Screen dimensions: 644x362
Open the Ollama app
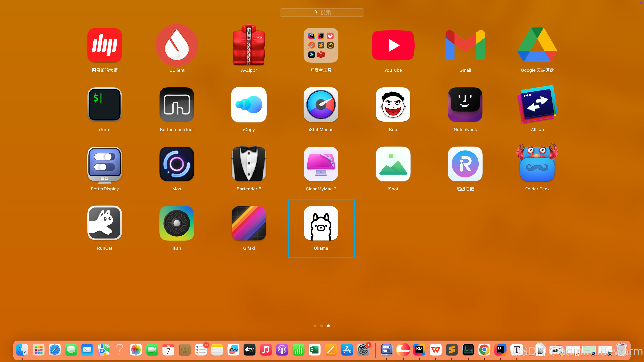tap(321, 223)
